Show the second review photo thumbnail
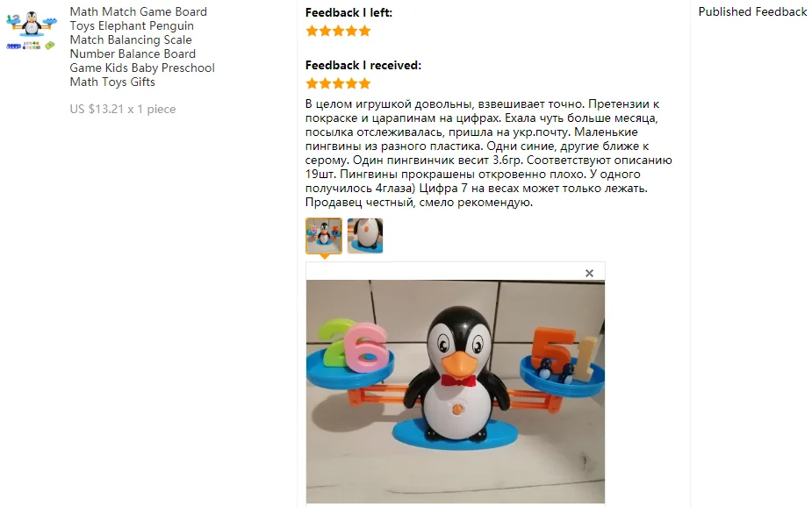Viewport: 812px width, 507px height. [x=365, y=235]
